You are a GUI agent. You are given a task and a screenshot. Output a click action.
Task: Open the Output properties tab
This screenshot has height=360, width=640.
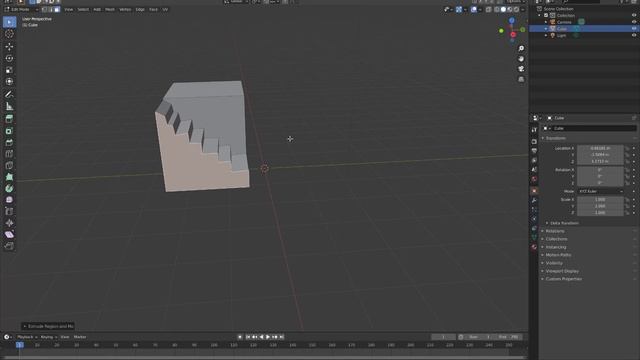(x=534, y=151)
